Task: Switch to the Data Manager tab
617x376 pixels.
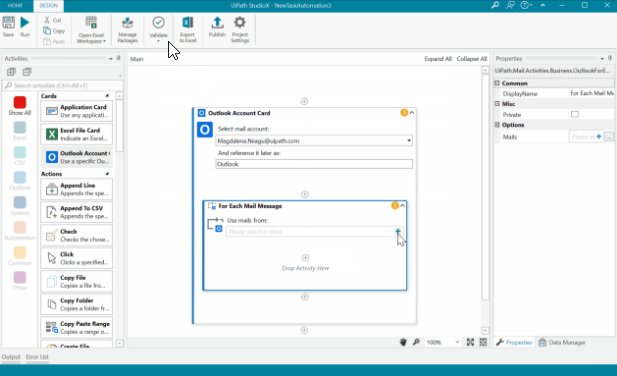Action: coord(562,343)
